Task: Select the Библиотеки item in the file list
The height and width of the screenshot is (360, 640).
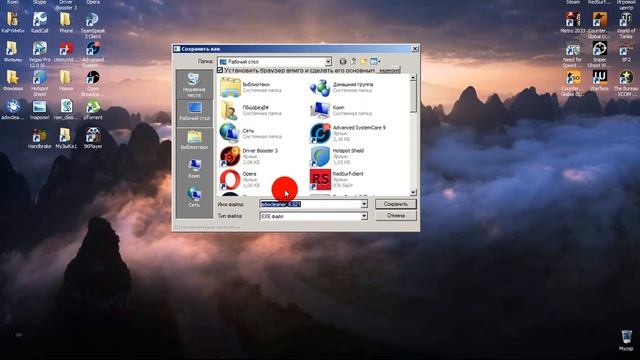Action: (251, 87)
